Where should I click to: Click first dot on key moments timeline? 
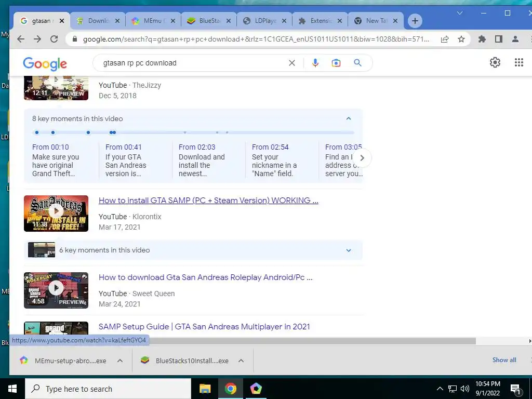(x=37, y=132)
